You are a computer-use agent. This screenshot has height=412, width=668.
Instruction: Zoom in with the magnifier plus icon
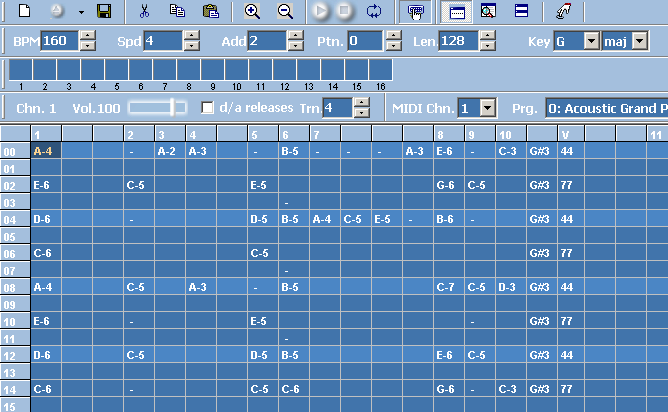coord(252,12)
